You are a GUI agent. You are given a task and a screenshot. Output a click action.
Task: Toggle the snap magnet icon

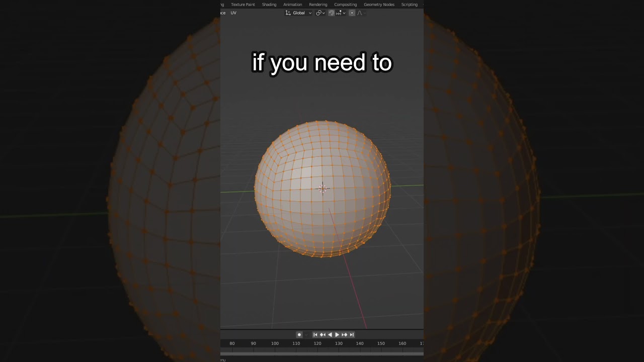(x=332, y=13)
